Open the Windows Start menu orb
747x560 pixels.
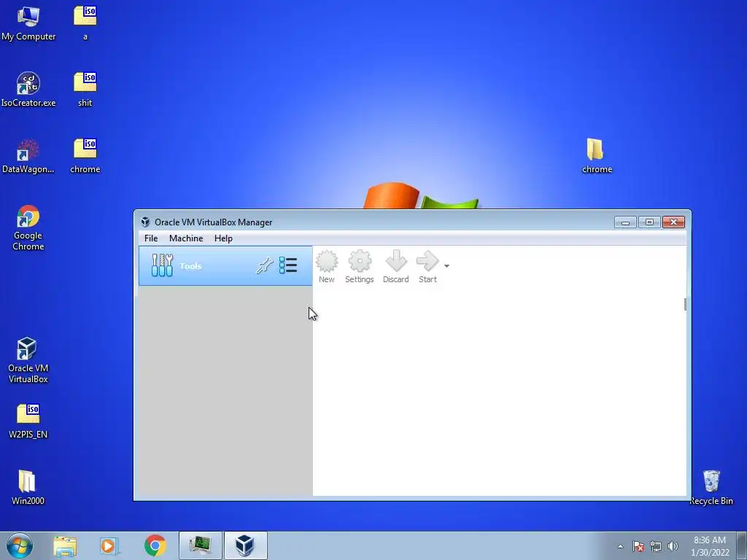tap(20, 545)
